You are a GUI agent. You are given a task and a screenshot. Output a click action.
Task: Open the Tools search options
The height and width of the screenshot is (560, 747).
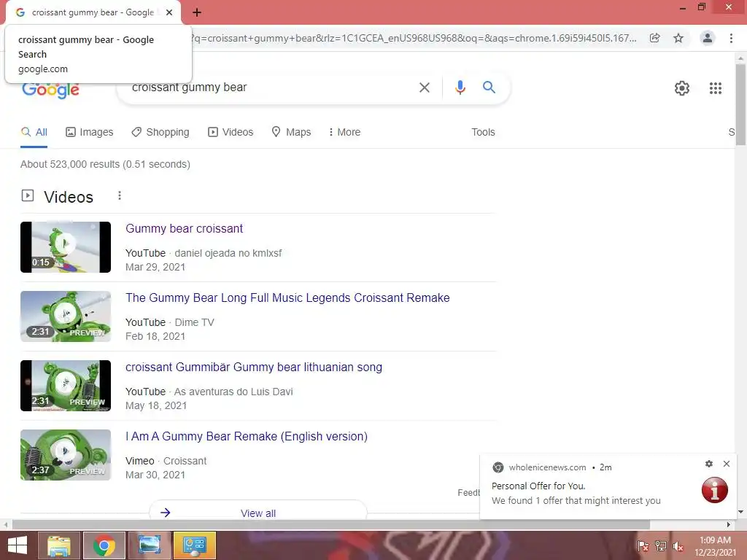coord(483,133)
